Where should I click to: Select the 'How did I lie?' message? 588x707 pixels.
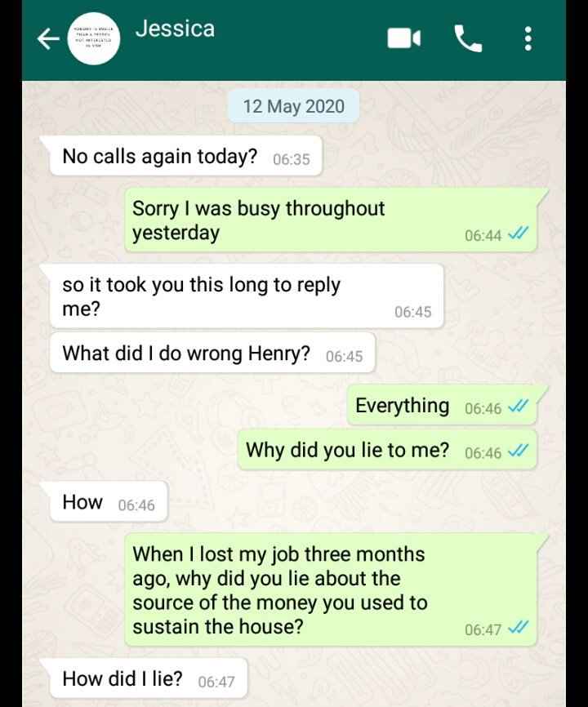[x=149, y=678]
